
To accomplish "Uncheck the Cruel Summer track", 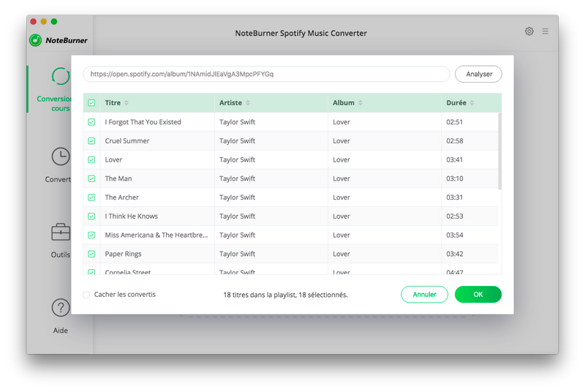I will click(91, 141).
